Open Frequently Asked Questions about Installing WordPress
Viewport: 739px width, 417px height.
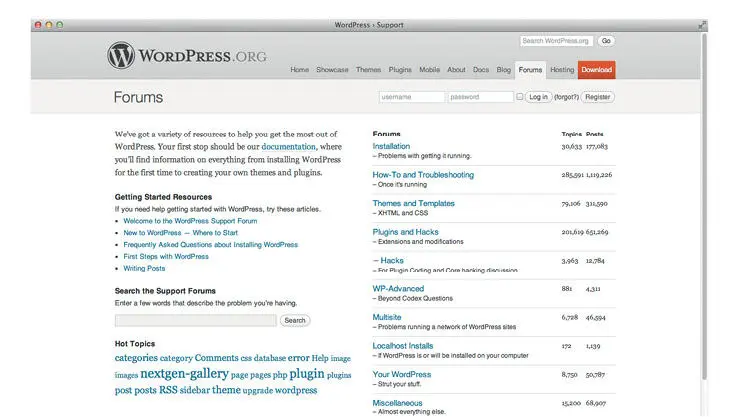(x=211, y=245)
